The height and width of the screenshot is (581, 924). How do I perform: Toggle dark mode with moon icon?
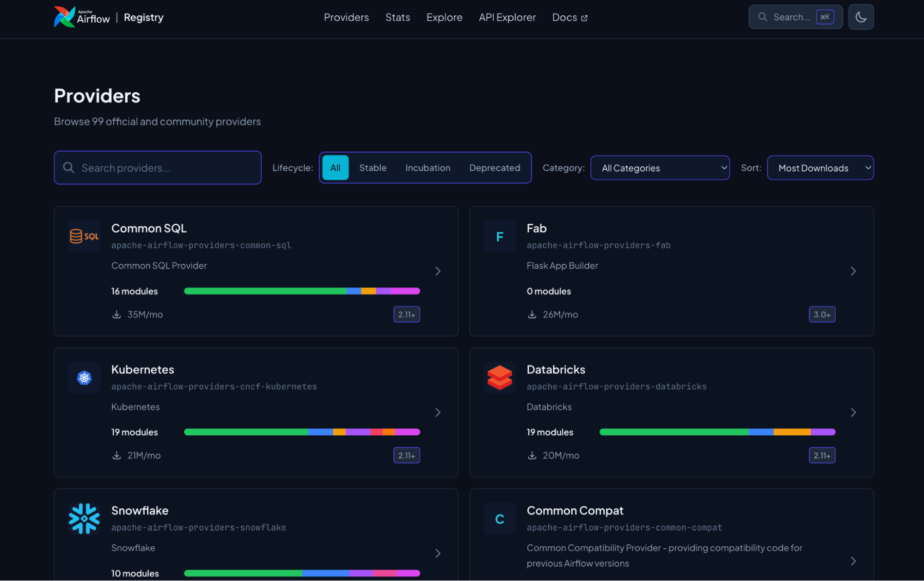(x=860, y=17)
